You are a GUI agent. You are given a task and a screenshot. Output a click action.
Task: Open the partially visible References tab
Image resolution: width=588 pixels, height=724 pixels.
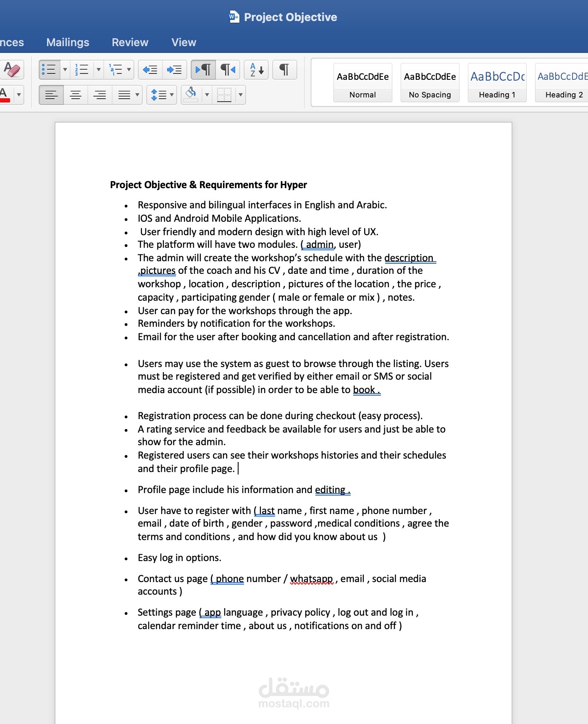(12, 42)
